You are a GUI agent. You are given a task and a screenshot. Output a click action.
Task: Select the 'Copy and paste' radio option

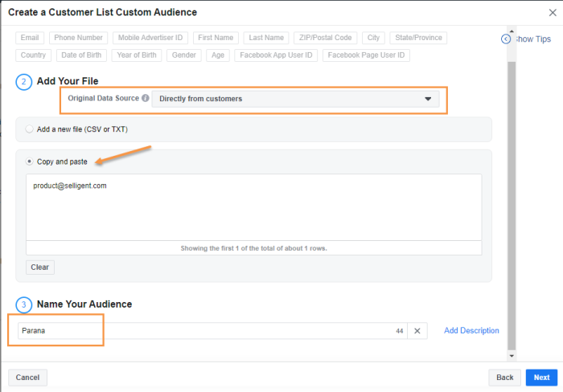(30, 161)
